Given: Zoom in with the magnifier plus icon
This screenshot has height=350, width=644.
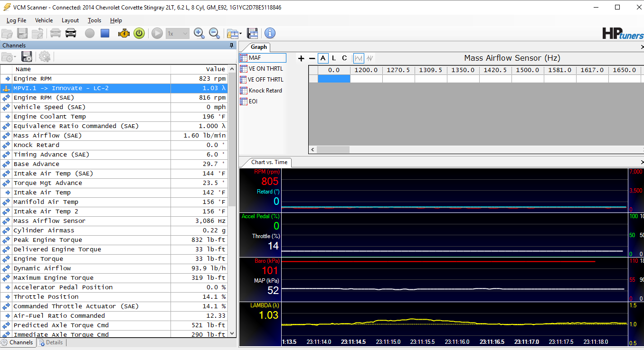Looking at the screenshot, I should tap(199, 33).
